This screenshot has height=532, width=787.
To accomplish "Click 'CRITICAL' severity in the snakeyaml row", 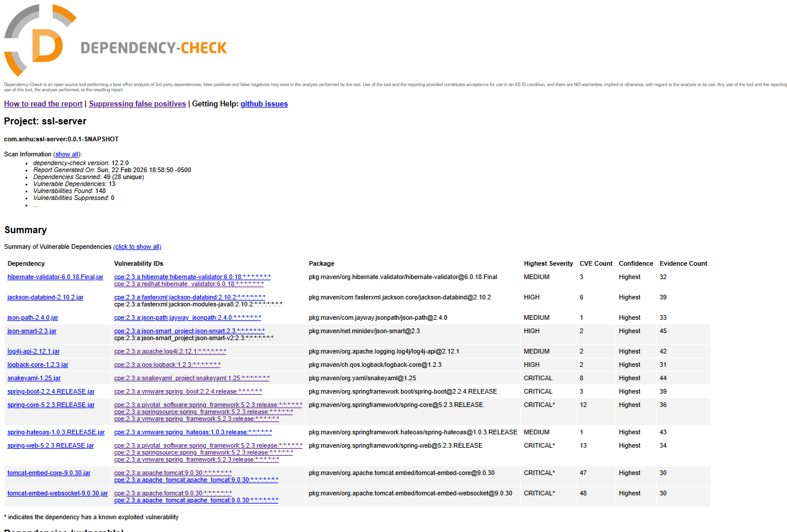I will [538, 379].
